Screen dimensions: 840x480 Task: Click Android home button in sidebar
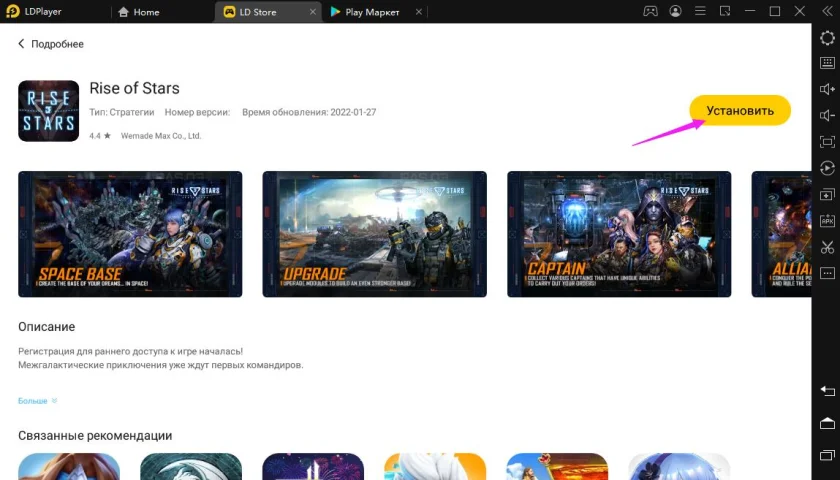pyautogui.click(x=827, y=423)
